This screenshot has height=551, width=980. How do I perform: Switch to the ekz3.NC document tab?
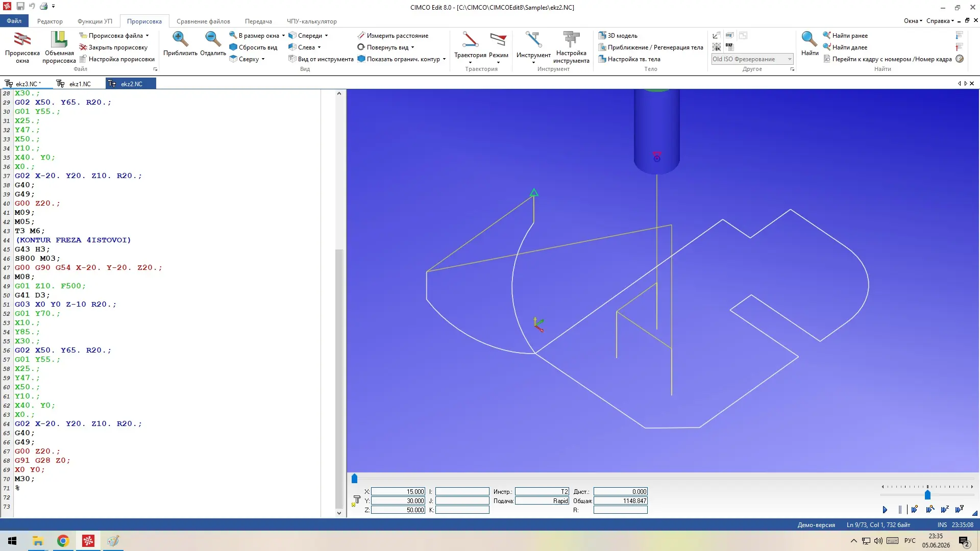[x=27, y=84]
